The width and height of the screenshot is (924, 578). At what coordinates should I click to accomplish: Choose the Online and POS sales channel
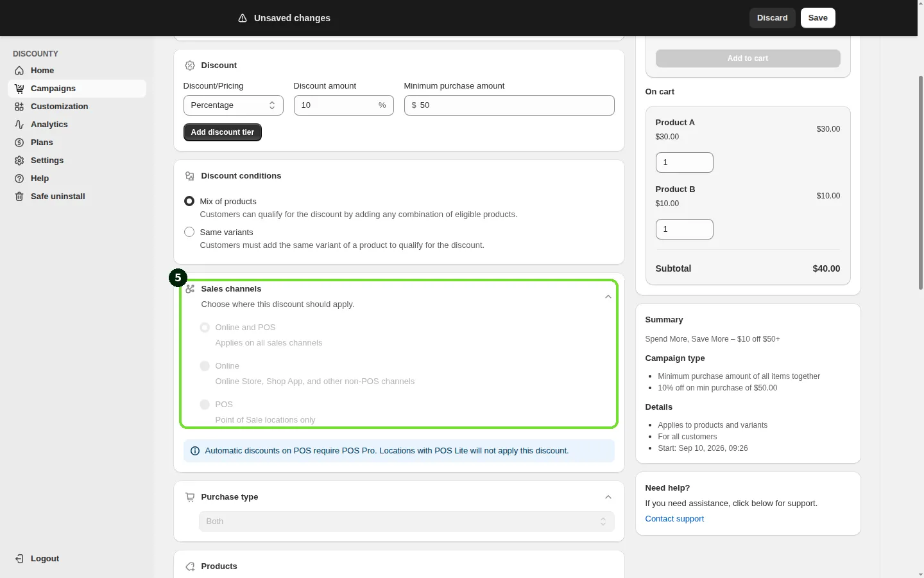point(205,328)
